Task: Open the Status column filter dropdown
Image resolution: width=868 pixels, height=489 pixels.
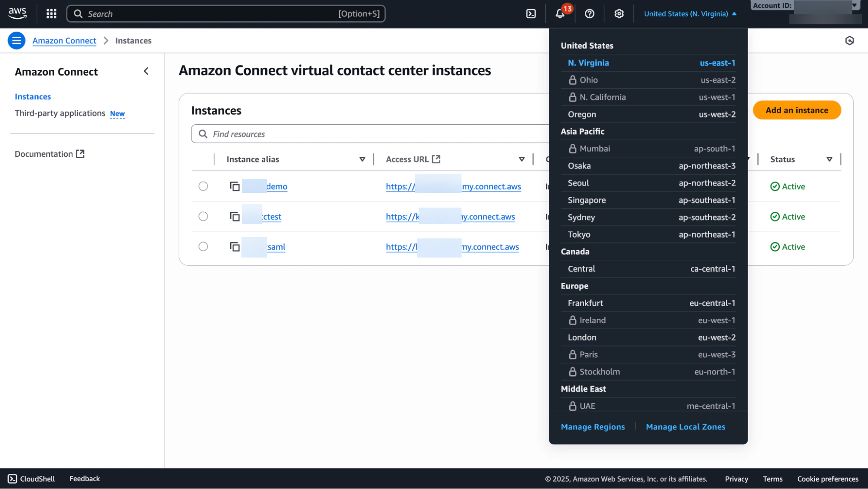Action: [829, 159]
